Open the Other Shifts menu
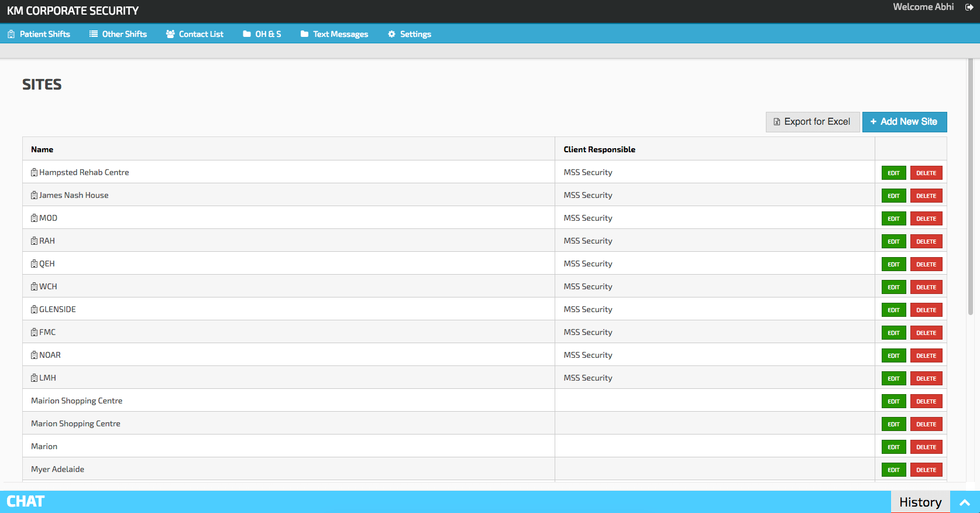The height and width of the screenshot is (513, 980). pos(118,34)
